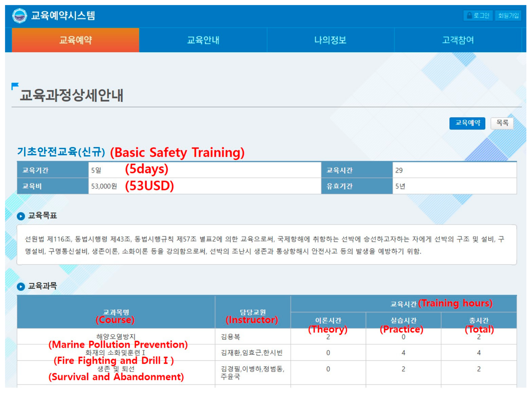This screenshot has width=532, height=395.
Task: Click the 생존 및 퇴선 course row
Action: pos(116,369)
